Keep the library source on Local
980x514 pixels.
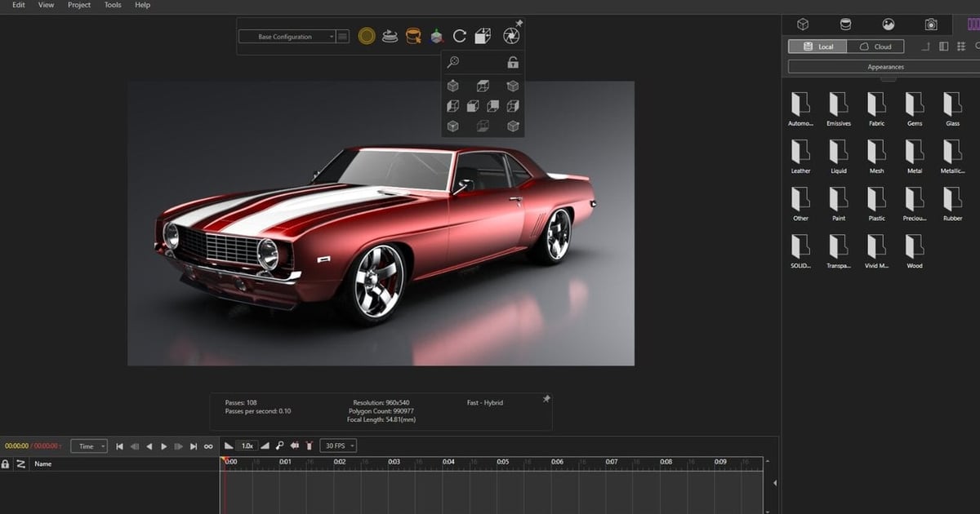pyautogui.click(x=818, y=46)
